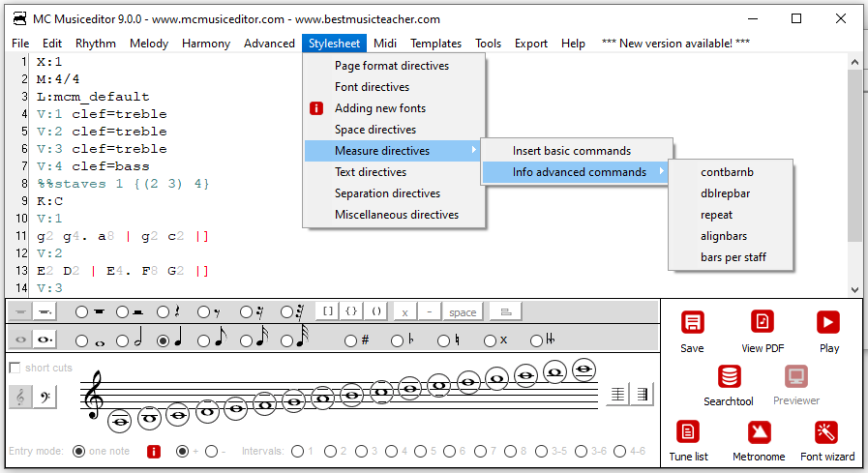
Task: Click the L:mcm_default line in editor
Action: [x=93, y=97]
